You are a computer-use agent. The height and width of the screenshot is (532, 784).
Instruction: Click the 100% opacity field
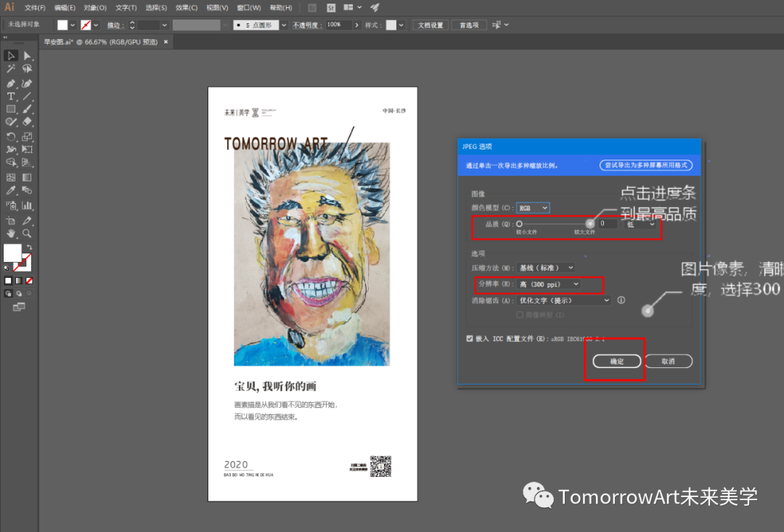tap(338, 25)
